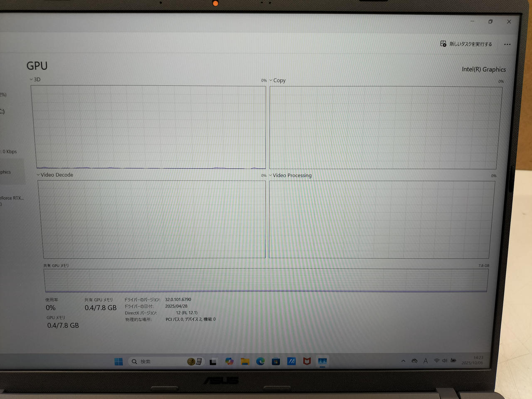
Task: Open the three-dot more options menu
Action: [x=507, y=44]
